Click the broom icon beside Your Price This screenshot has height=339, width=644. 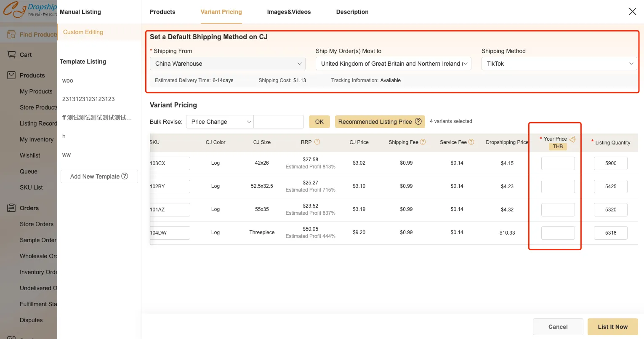click(x=572, y=139)
